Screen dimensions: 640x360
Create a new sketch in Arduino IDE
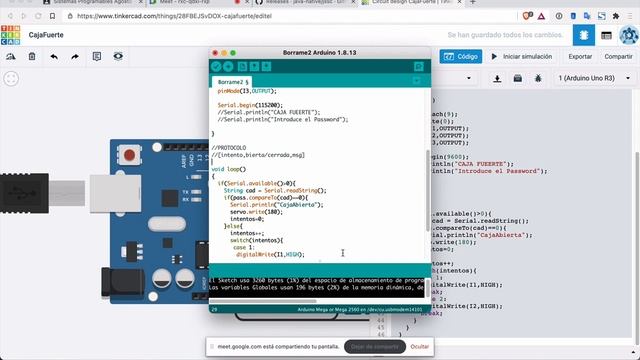[242, 67]
